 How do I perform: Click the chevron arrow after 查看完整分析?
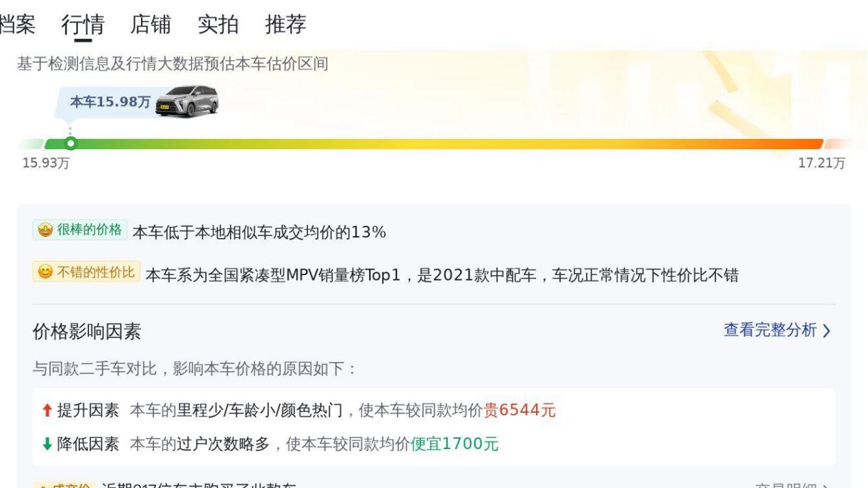826,331
